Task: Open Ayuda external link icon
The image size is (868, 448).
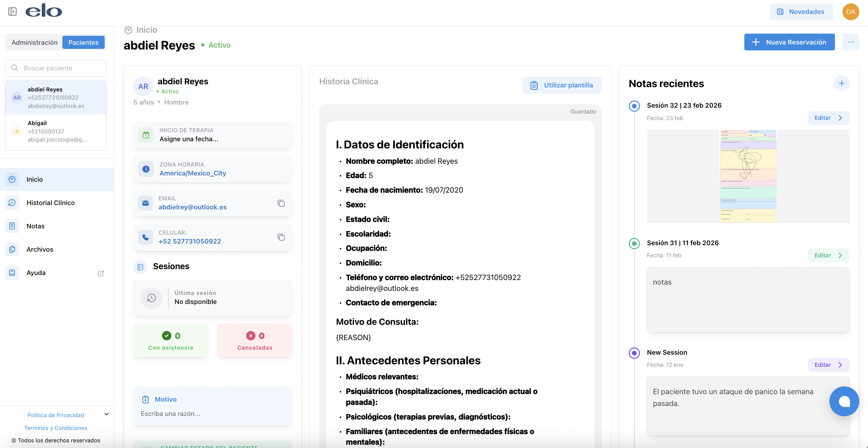Action: (101, 273)
